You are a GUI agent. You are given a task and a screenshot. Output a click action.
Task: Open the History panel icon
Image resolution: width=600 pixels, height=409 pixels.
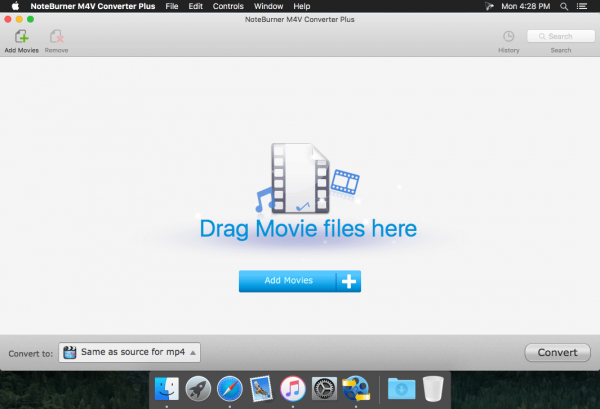(x=508, y=37)
